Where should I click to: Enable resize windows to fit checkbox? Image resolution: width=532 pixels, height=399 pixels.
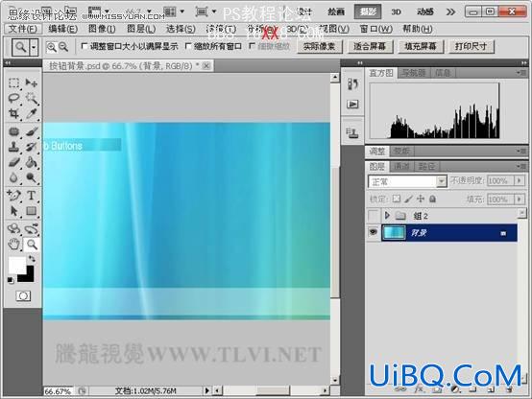[85, 46]
